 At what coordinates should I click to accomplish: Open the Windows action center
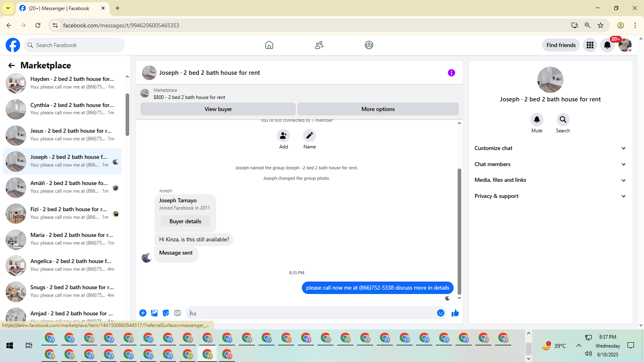pyautogui.click(x=631, y=346)
